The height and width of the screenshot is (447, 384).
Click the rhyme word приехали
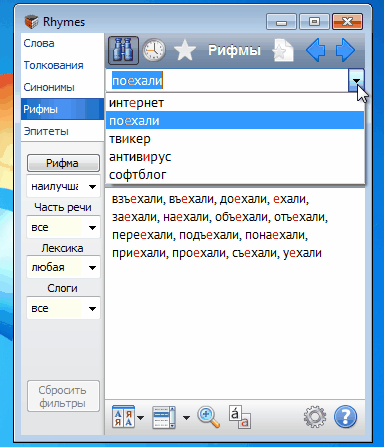click(138, 253)
